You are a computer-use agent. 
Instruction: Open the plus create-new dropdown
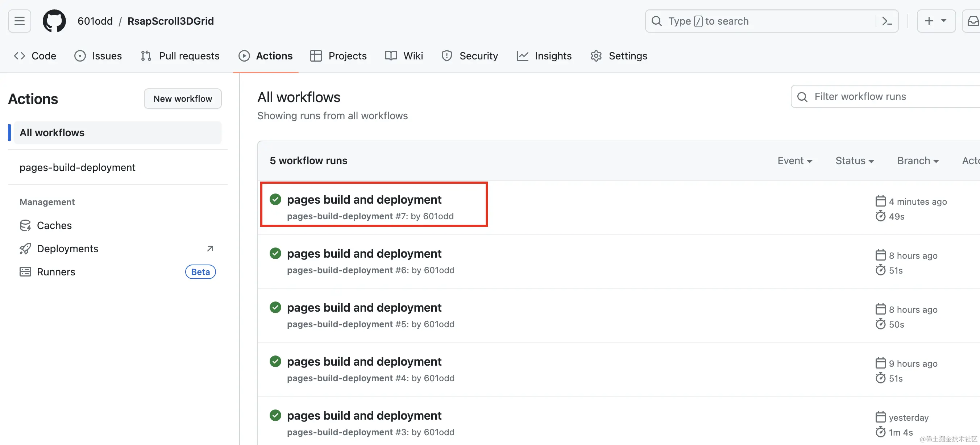click(x=936, y=21)
